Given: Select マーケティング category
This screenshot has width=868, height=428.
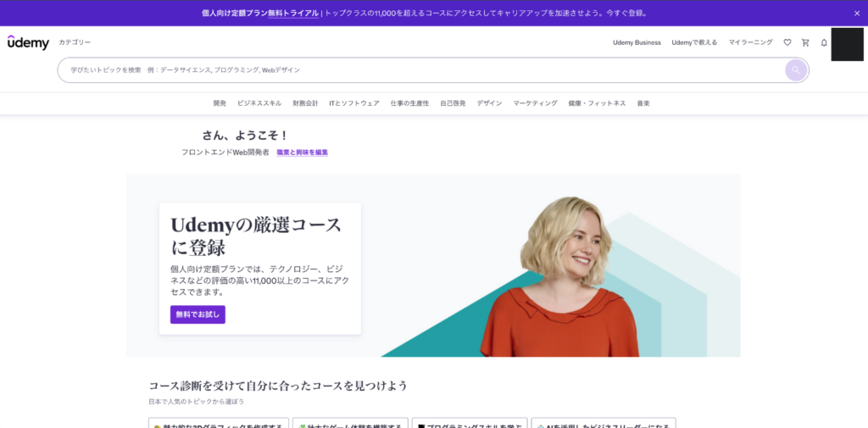Looking at the screenshot, I should click(x=536, y=103).
